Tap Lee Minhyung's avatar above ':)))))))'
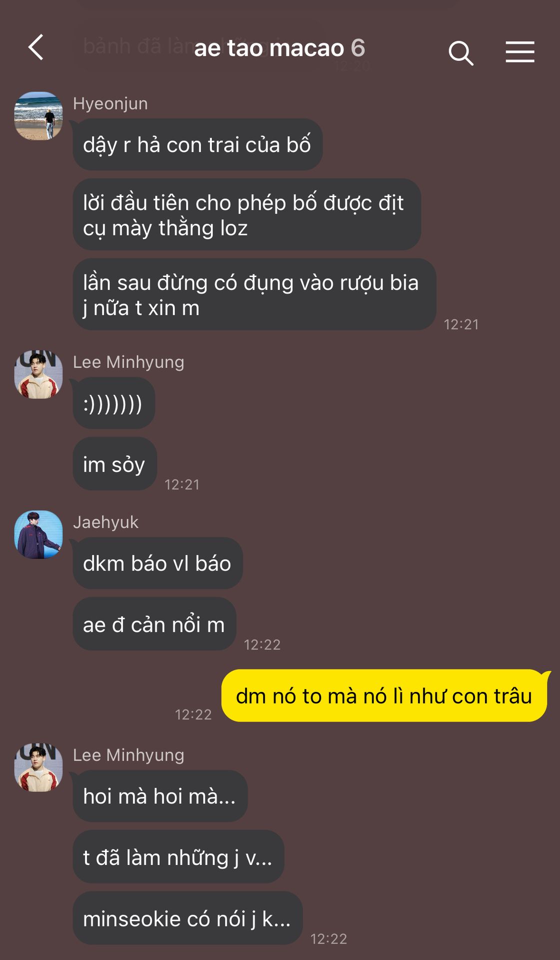This screenshot has height=960, width=560. click(x=38, y=374)
